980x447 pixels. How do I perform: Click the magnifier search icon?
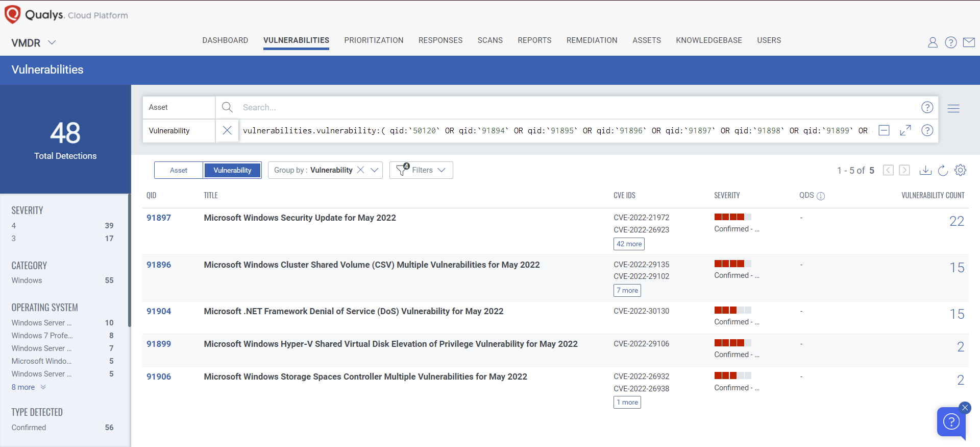tap(227, 107)
